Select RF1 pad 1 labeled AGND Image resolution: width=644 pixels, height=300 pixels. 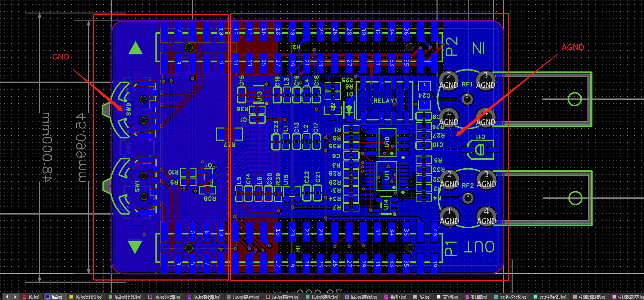pos(449,117)
